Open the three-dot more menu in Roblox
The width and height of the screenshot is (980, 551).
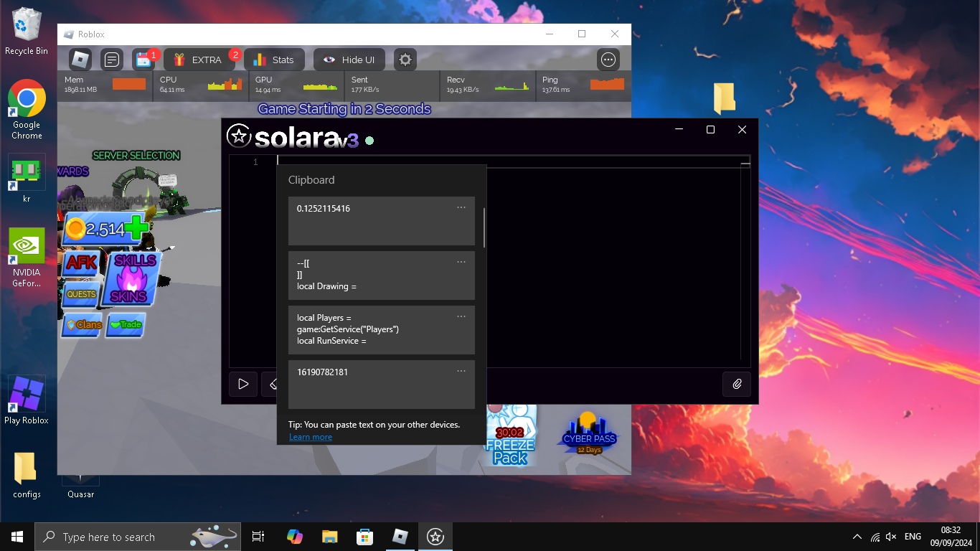608,60
